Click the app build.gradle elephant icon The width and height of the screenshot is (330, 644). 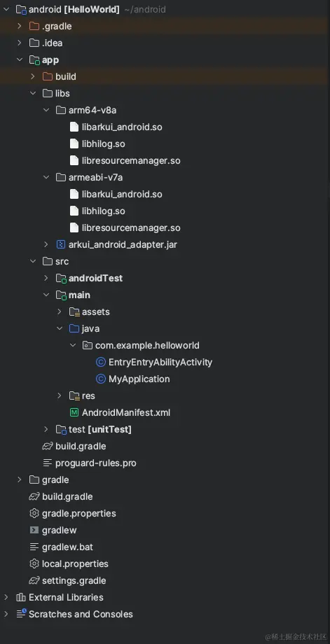[48, 446]
